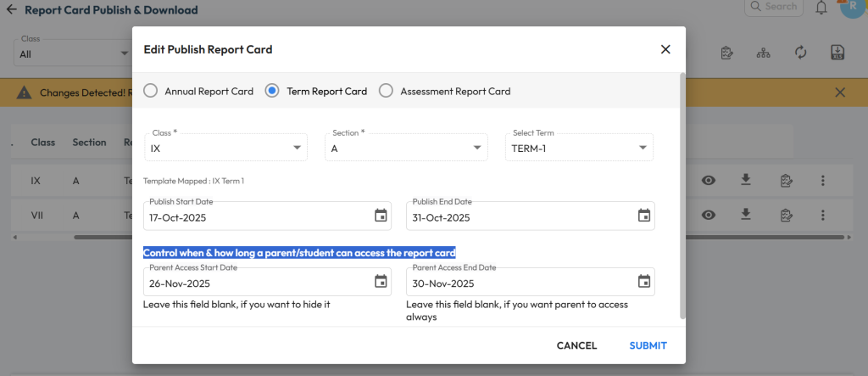Select Assessment Report Card radio button
The height and width of the screenshot is (376, 868).
coord(386,91)
